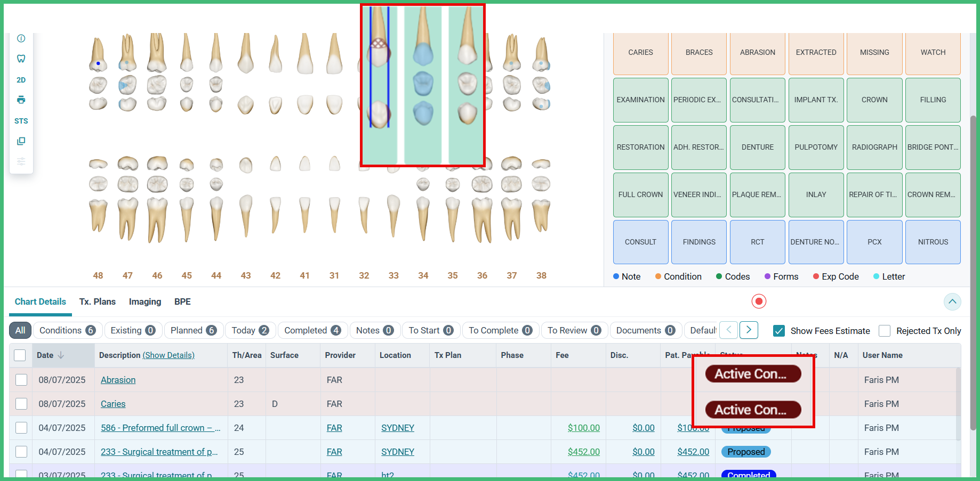Click the CROWN treatment button
This screenshot has height=481, width=980.
(874, 100)
